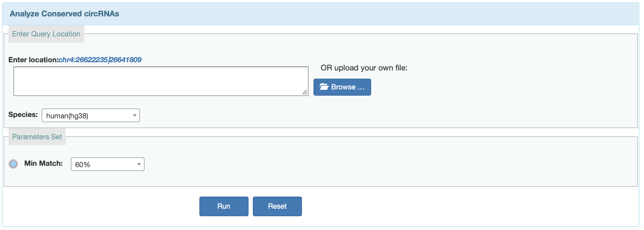Click the arrow on the Species combo box
The width and height of the screenshot is (644, 230).
[x=134, y=116]
